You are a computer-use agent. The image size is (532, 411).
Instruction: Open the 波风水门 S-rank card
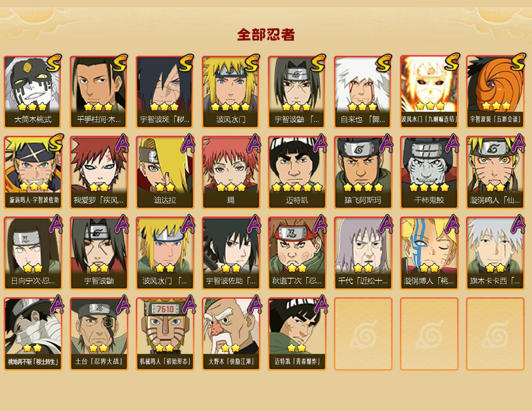point(231,92)
